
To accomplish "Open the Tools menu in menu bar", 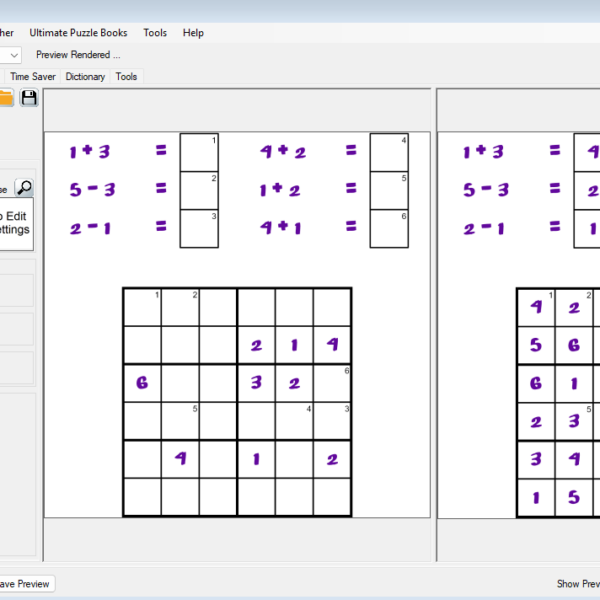I will (155, 32).
